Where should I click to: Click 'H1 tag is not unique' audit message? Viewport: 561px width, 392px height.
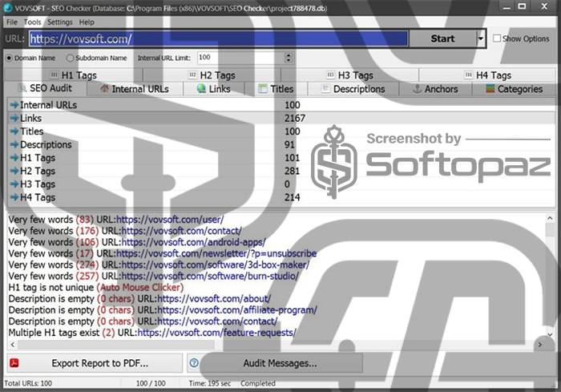pyautogui.click(x=96, y=288)
